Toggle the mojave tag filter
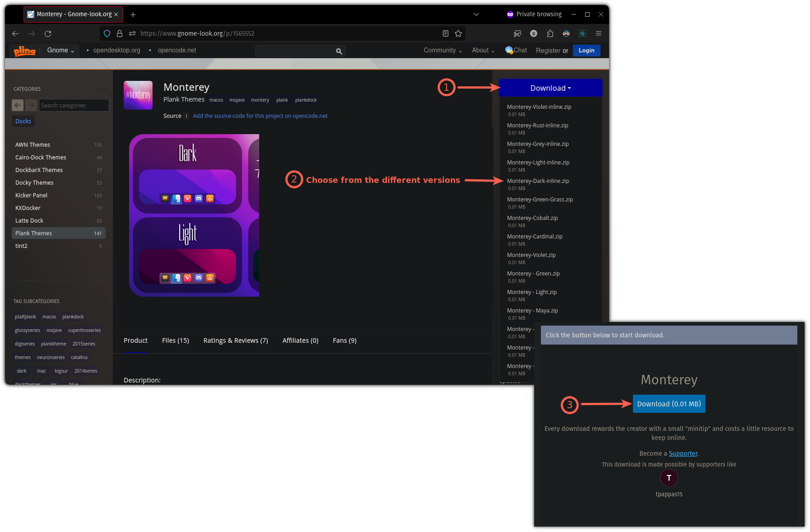The height and width of the screenshot is (532, 810). [x=54, y=330]
